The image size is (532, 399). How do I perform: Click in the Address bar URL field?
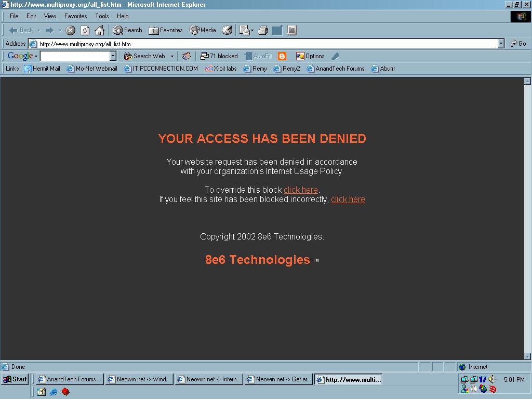[263, 44]
